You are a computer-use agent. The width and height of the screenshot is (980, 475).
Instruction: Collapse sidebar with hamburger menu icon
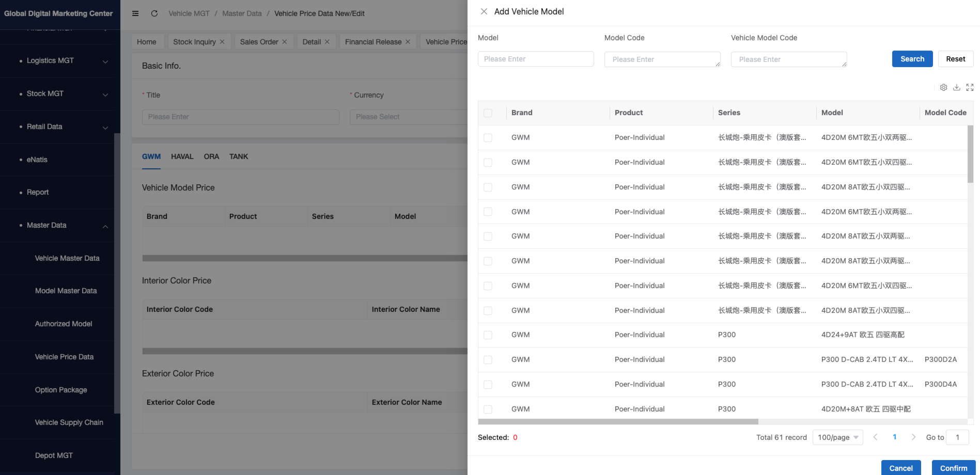tap(135, 13)
